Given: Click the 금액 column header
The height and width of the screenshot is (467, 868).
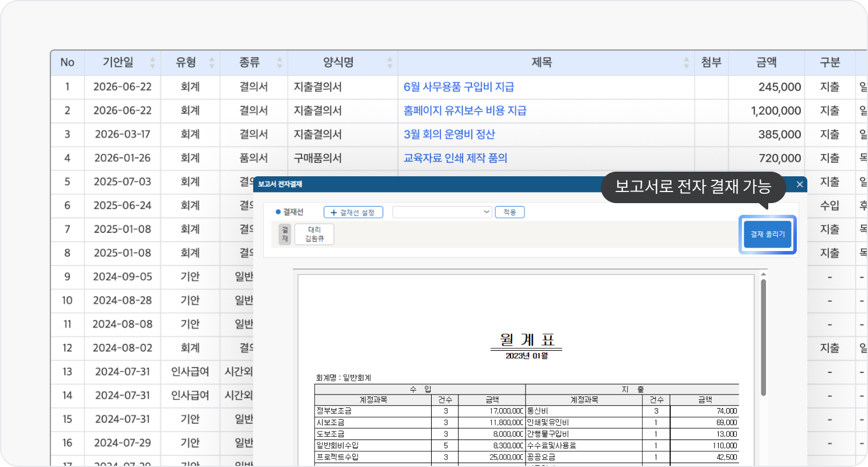Looking at the screenshot, I should coord(766,62).
